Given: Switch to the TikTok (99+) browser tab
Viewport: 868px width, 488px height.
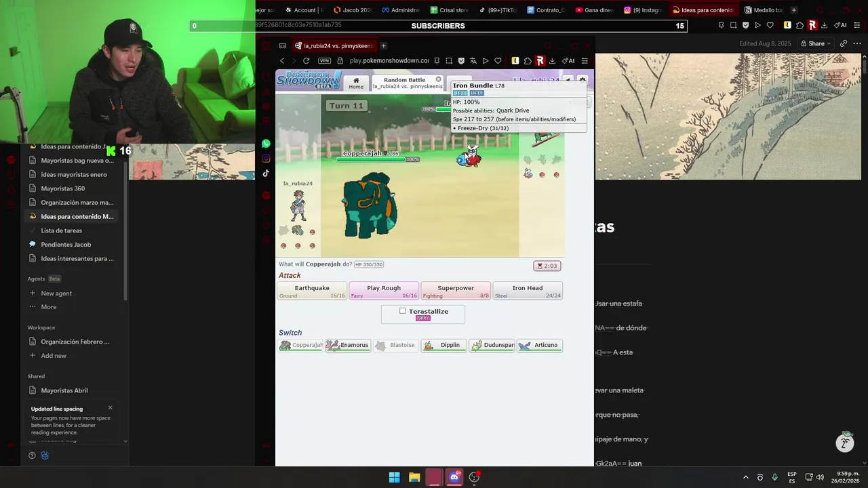Looking at the screenshot, I should tap(498, 10).
